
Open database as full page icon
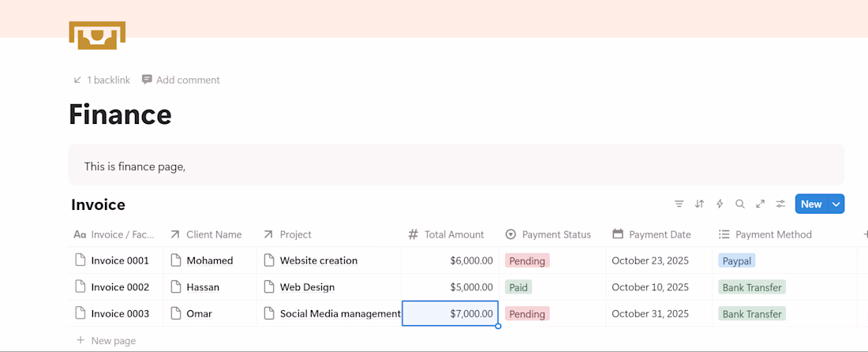point(761,204)
